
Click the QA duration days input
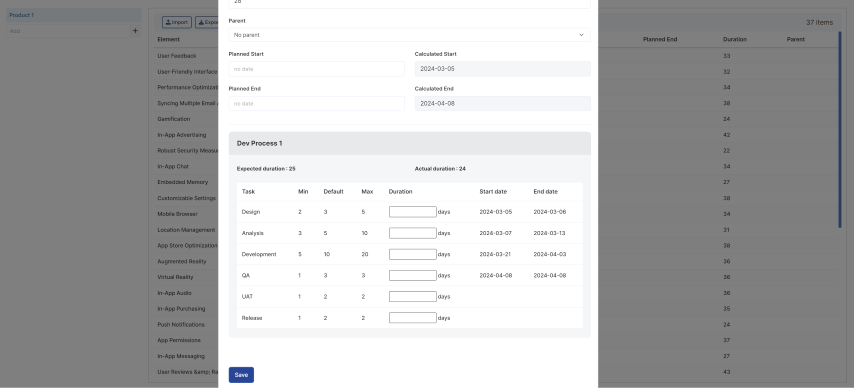tap(412, 276)
